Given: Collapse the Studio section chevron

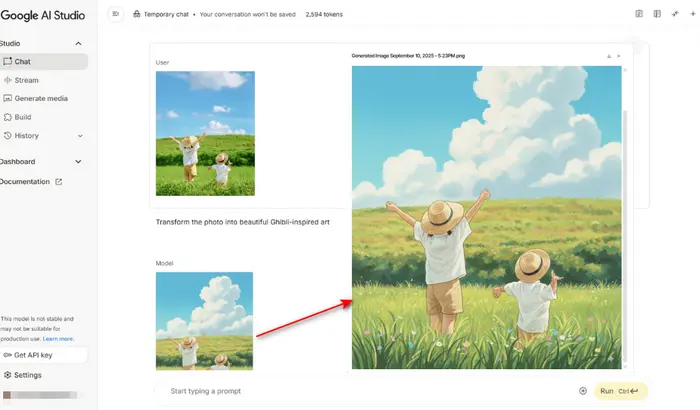Looking at the screenshot, I should tap(79, 43).
